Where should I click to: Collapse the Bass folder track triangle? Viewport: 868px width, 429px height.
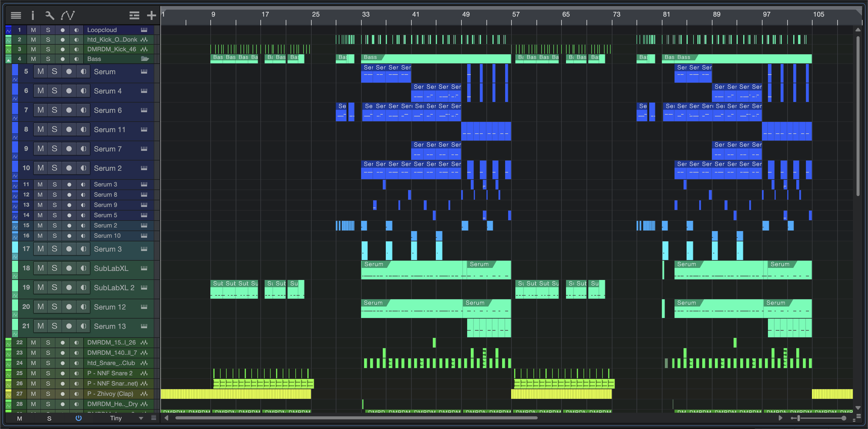click(x=8, y=60)
